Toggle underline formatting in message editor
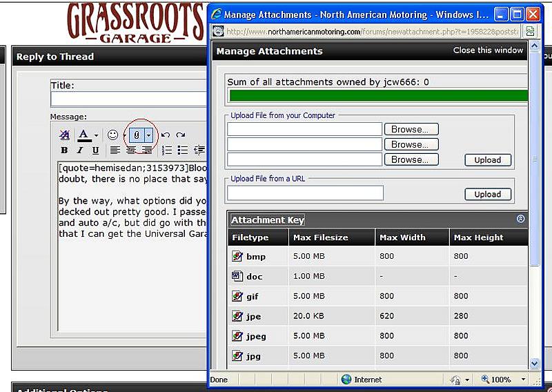This screenshot has height=392, width=552. click(x=95, y=150)
